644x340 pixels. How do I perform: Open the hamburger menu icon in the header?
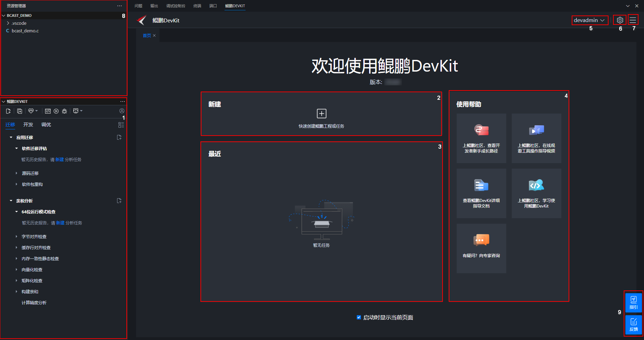pos(633,20)
